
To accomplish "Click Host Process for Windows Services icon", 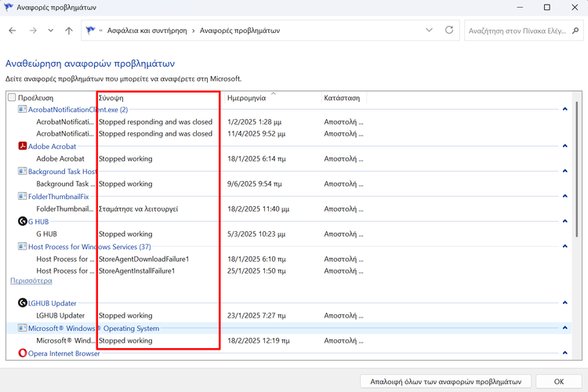I will coord(23,246).
